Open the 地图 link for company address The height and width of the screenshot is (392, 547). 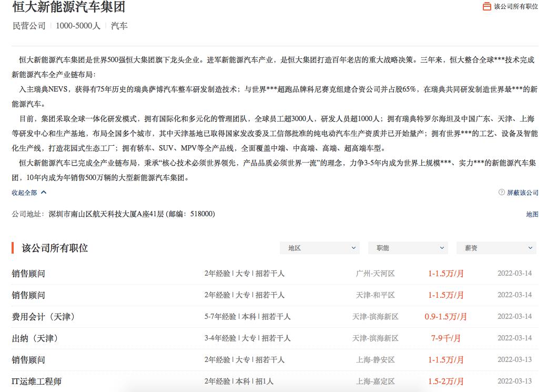coord(532,214)
